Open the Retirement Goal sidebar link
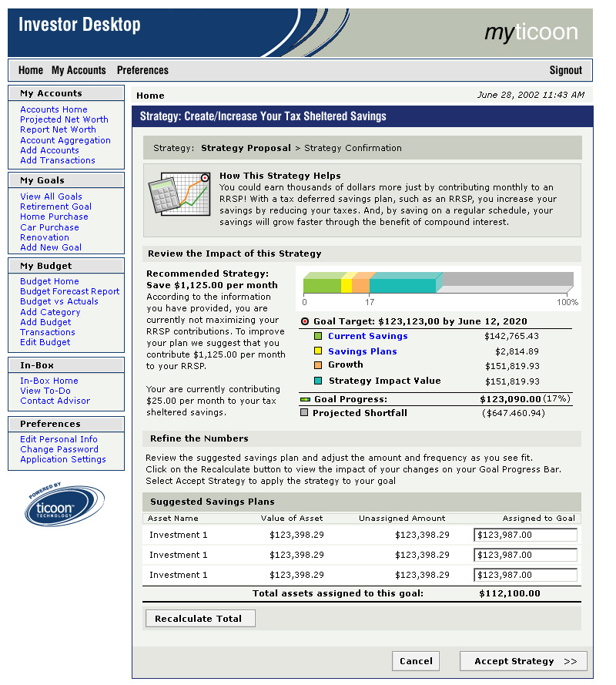The width and height of the screenshot is (616, 685). click(55, 207)
